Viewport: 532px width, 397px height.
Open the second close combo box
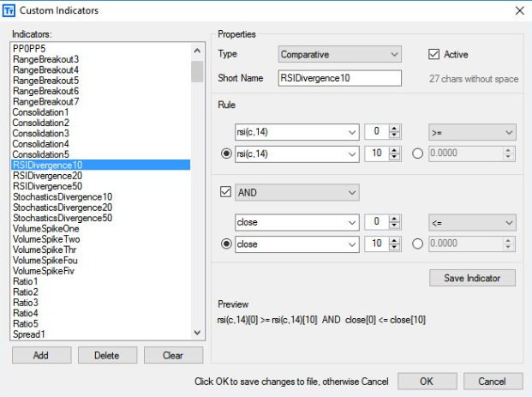[x=297, y=244]
